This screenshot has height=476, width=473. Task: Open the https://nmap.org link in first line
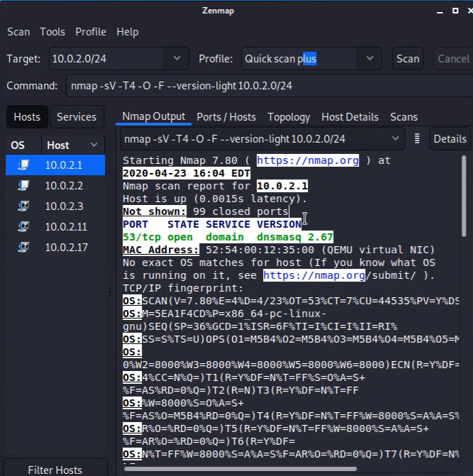point(308,160)
